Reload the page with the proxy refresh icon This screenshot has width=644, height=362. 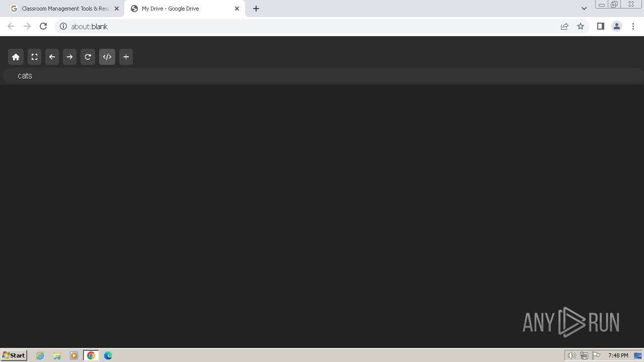(88, 57)
